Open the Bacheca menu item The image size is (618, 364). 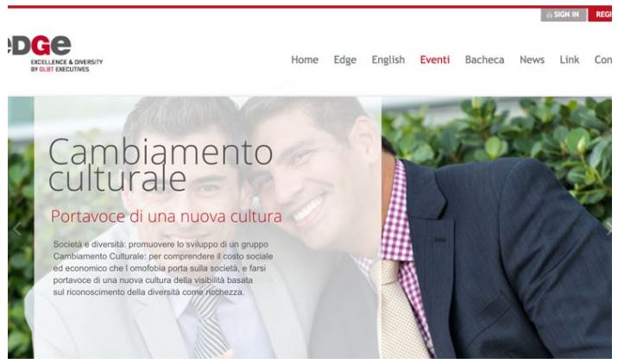coord(484,60)
